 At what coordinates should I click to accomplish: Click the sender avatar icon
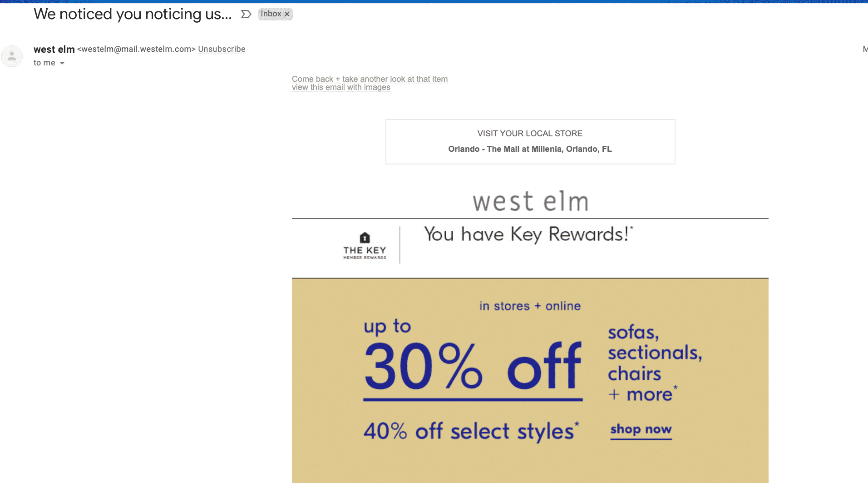pyautogui.click(x=12, y=56)
